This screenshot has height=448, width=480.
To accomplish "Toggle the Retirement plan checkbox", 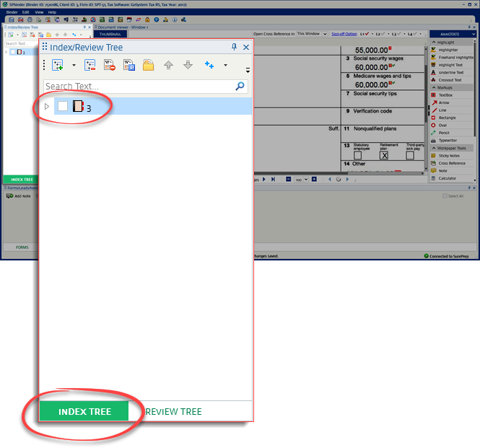I will click(384, 155).
